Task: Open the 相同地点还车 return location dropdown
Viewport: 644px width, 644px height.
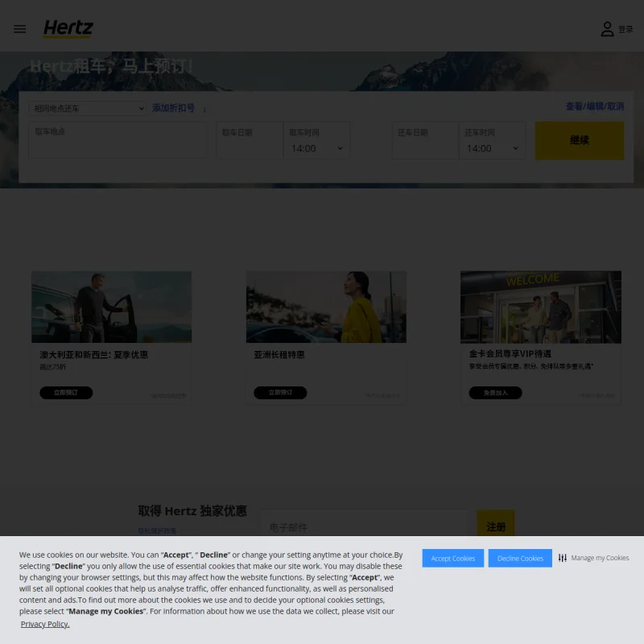Action: [x=88, y=109]
